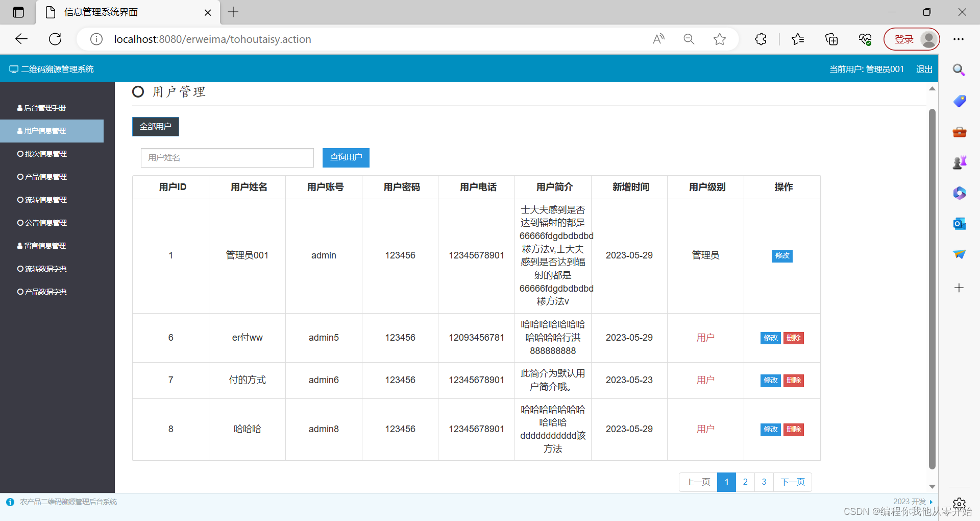This screenshot has height=521, width=980.
Task: Open tab actions menu icon
Action: pos(18,12)
